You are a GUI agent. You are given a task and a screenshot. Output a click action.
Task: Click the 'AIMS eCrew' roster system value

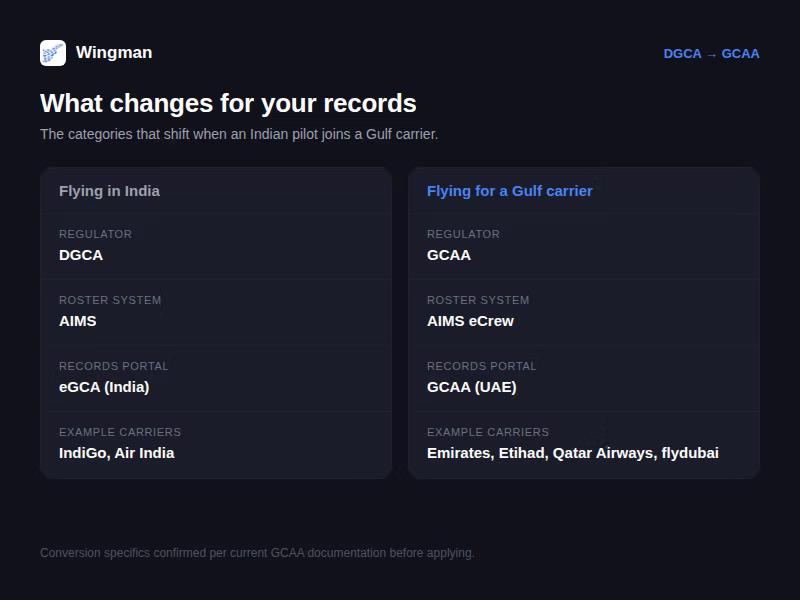[470, 321]
